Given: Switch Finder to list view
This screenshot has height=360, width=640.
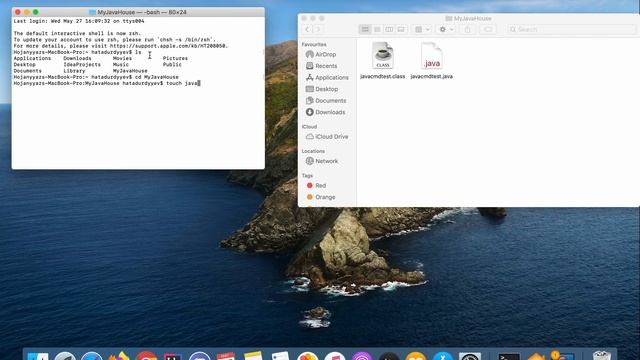Looking at the screenshot, I should [377, 29].
